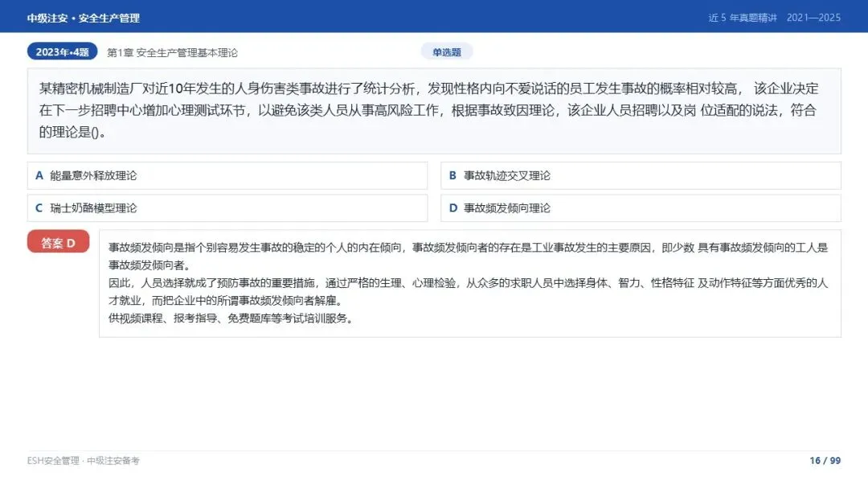Click footer text ESH安全管理·中级注安备考

click(83, 460)
